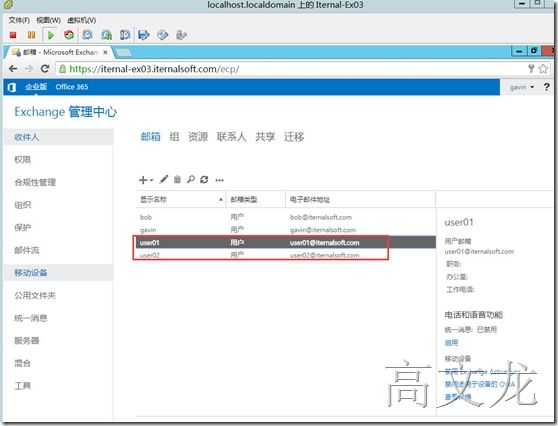The width and height of the screenshot is (558, 426).
Task: Click the 邮箱类型 column header
Action: (x=256, y=200)
